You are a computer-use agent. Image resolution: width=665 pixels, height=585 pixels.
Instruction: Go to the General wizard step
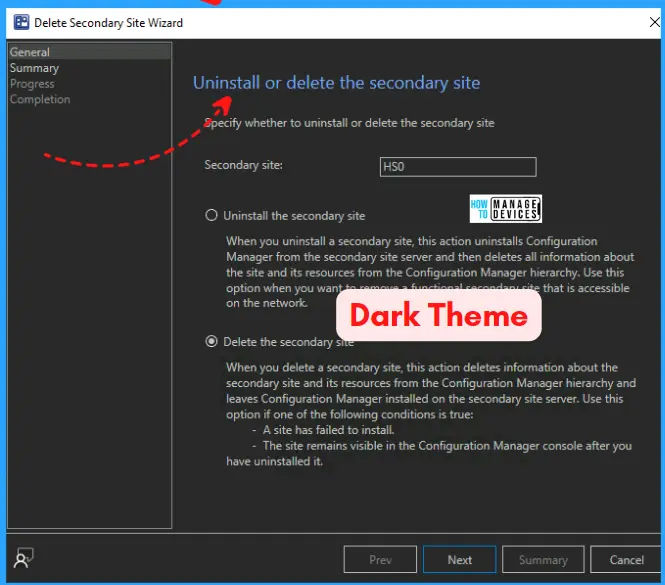pos(89,52)
